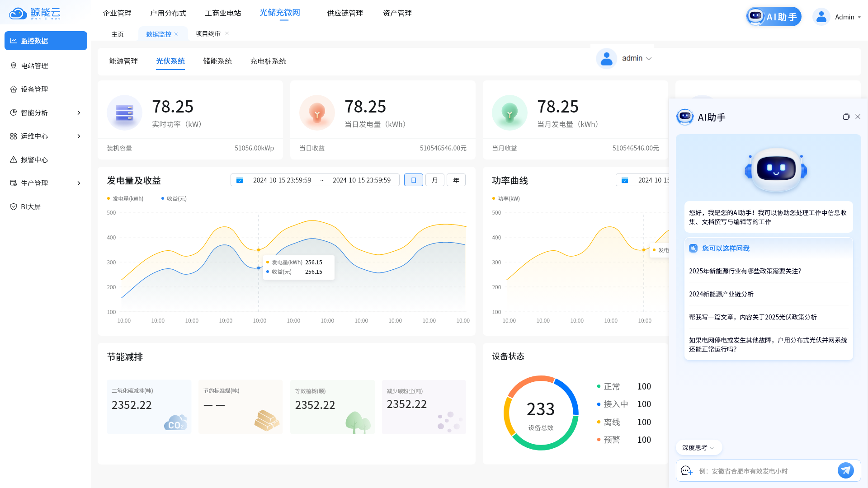Click the 监控数据 sidebar button

[x=46, y=41]
